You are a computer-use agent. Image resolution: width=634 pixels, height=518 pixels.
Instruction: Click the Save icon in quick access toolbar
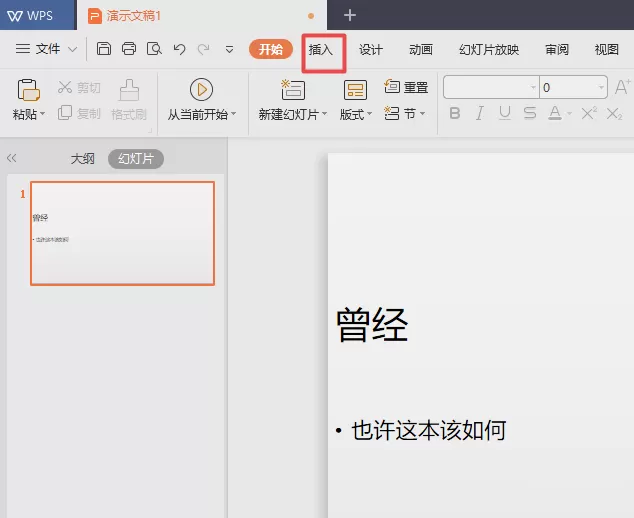104,49
